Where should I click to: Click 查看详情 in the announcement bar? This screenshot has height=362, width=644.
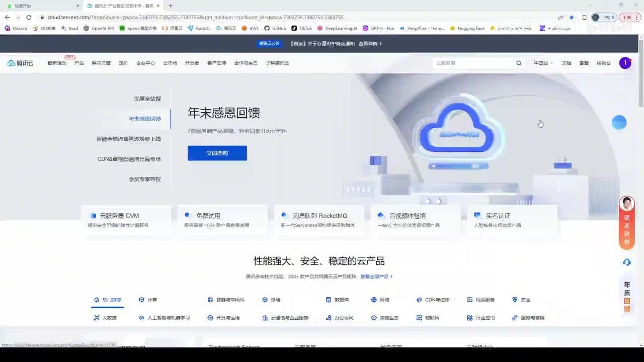370,44
